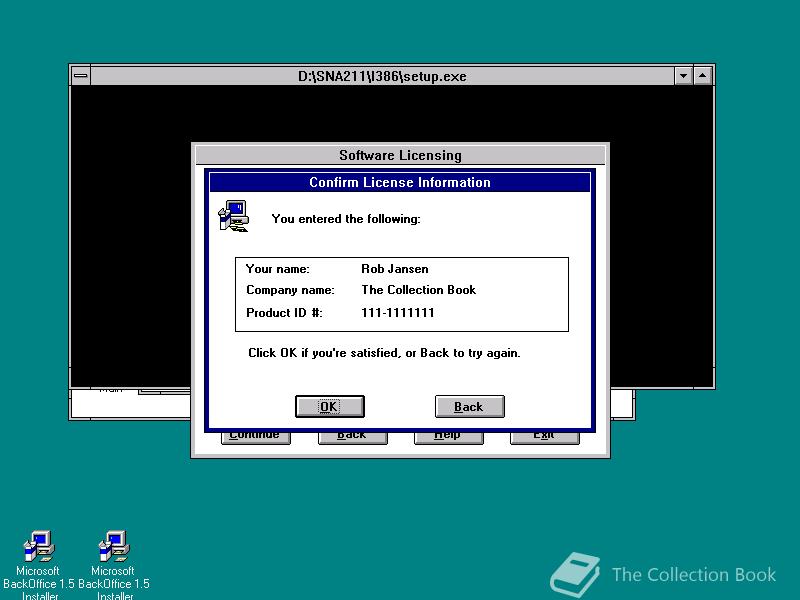Screen dimensions: 800x600
Task: Click Back in Confirm License Information dialog
Action: click(469, 407)
